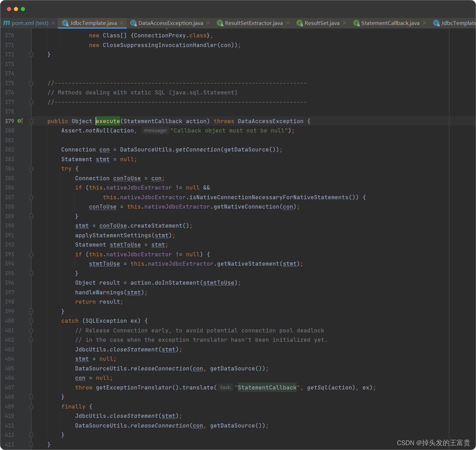Close the StatementCallback.java tab
476x450 pixels.
pyautogui.click(x=424, y=23)
